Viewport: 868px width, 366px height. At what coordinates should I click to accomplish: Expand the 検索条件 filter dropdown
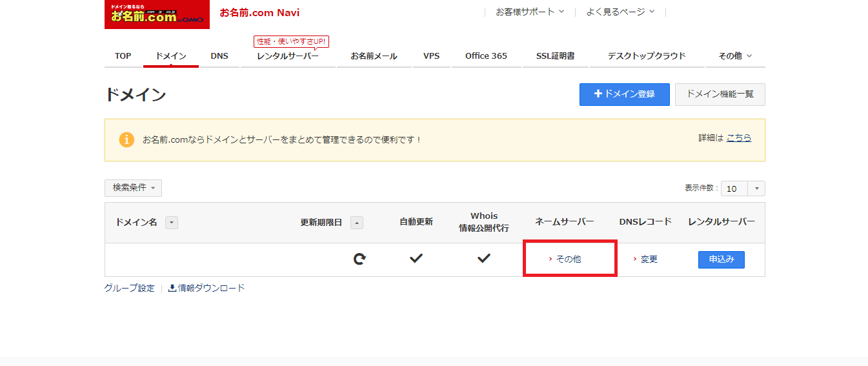(133, 188)
